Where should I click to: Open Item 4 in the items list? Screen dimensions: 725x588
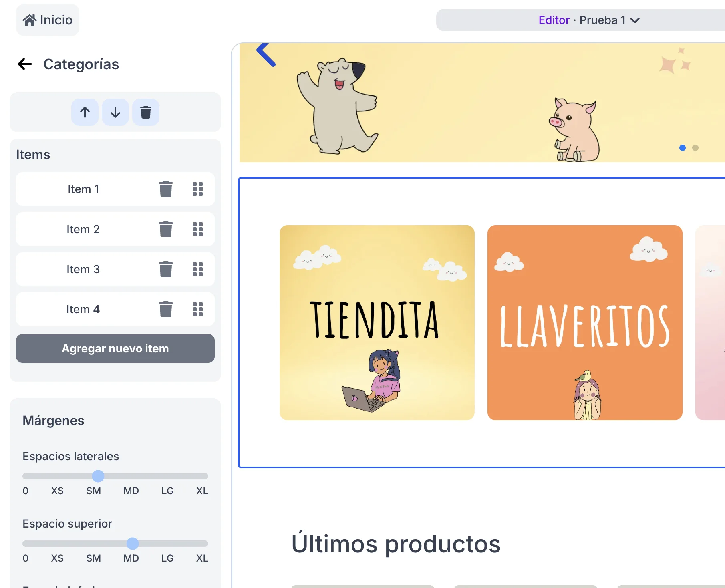tap(83, 309)
